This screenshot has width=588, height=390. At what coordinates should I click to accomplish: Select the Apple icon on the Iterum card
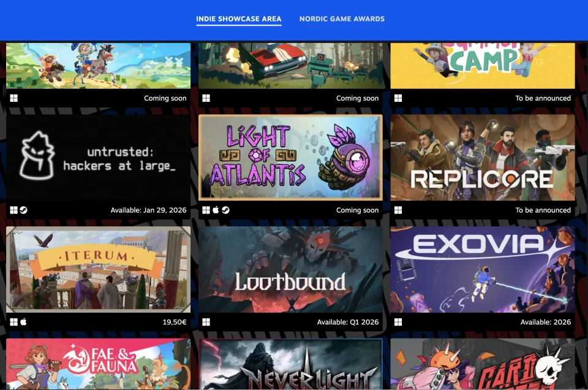click(23, 321)
